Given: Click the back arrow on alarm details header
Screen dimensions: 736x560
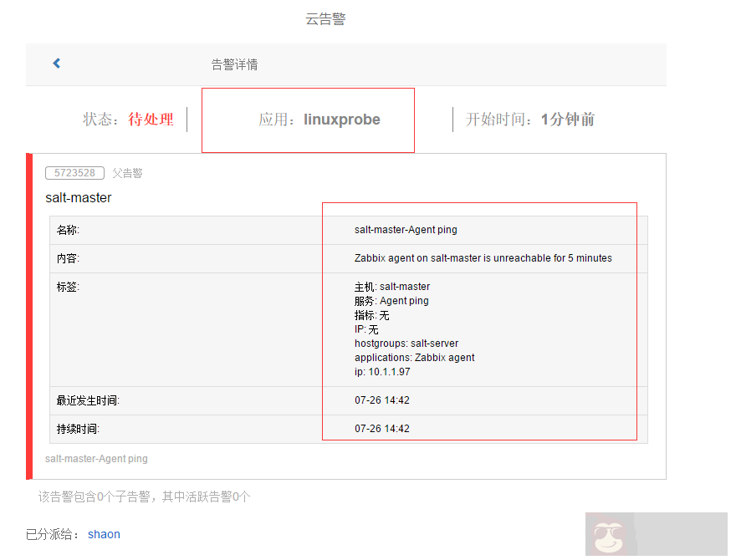Looking at the screenshot, I should point(56,63).
